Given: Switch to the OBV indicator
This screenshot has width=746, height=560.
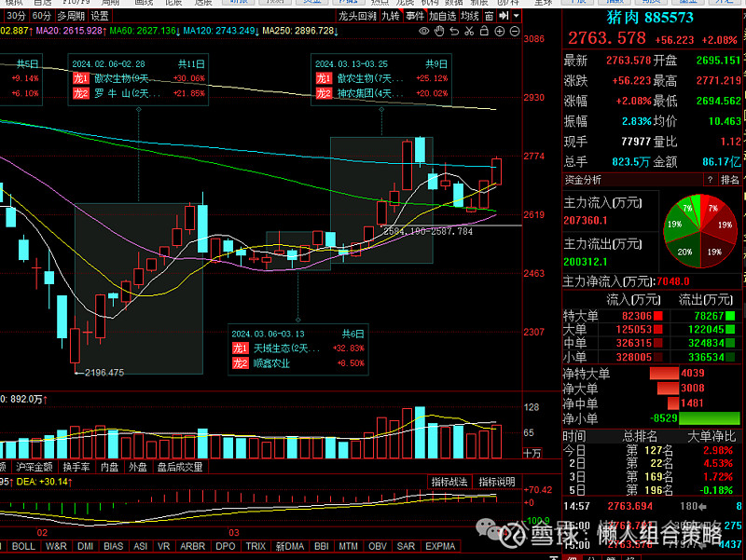Looking at the screenshot, I should point(378,546).
